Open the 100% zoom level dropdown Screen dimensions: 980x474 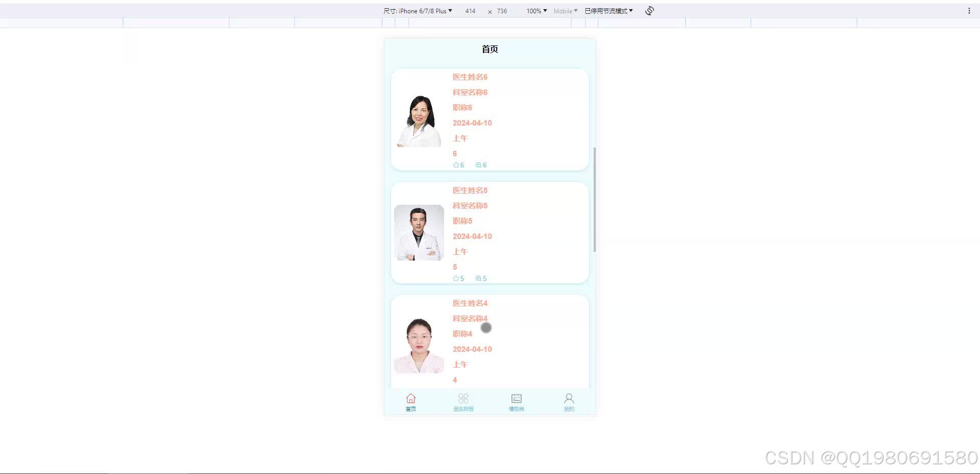535,10
